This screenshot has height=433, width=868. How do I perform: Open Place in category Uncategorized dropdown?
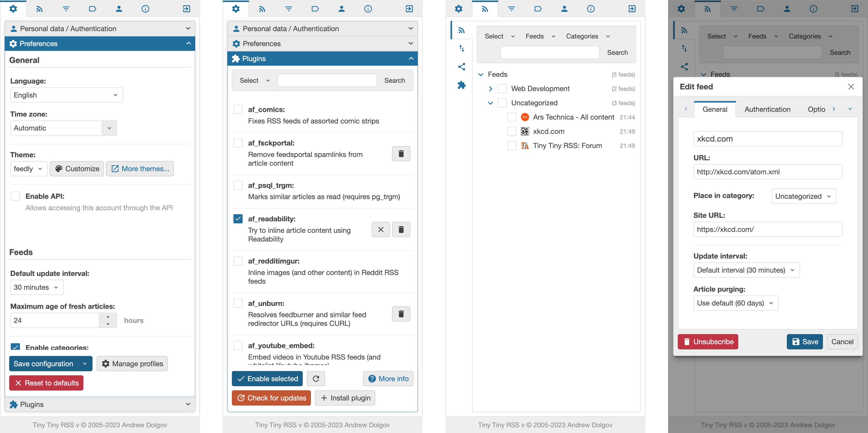(x=804, y=196)
